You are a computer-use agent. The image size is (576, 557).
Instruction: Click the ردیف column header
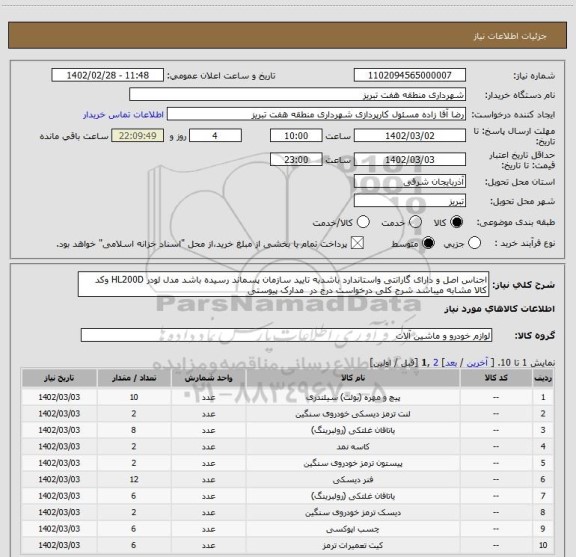point(543,378)
